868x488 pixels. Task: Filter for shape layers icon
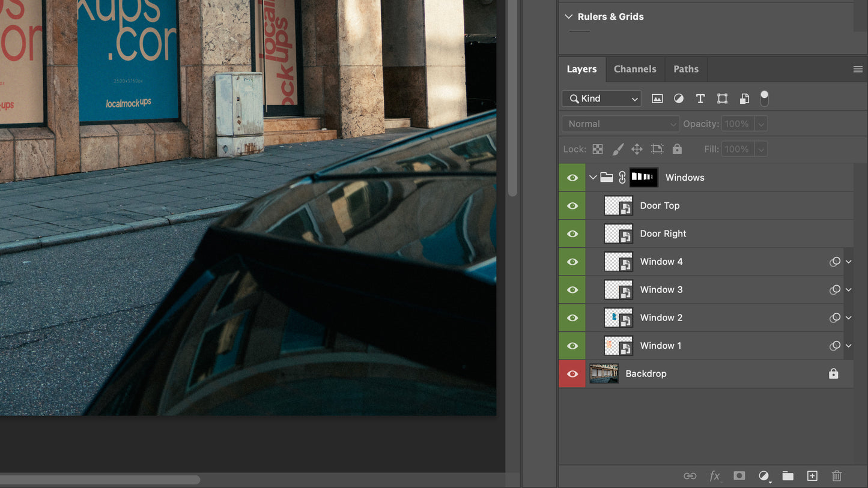coord(722,98)
